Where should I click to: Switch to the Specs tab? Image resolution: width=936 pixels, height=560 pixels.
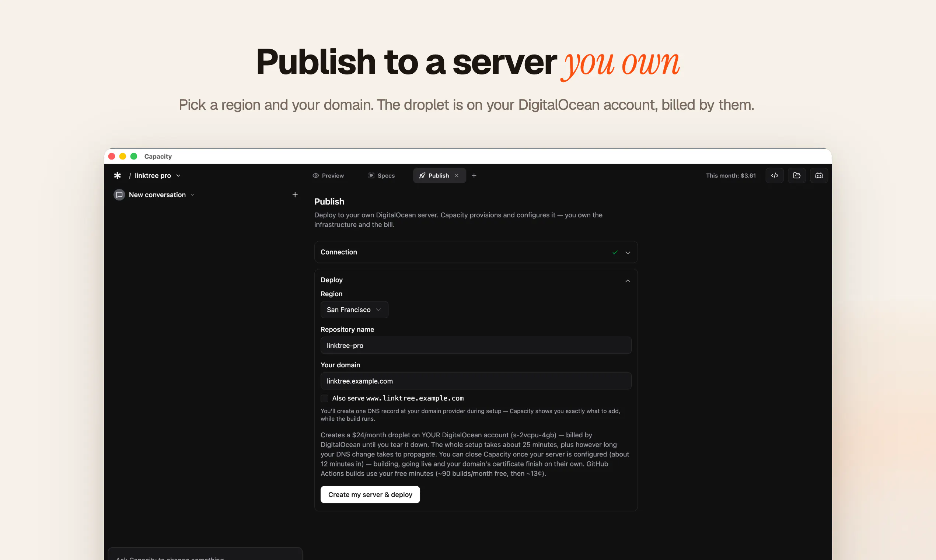tap(381, 175)
